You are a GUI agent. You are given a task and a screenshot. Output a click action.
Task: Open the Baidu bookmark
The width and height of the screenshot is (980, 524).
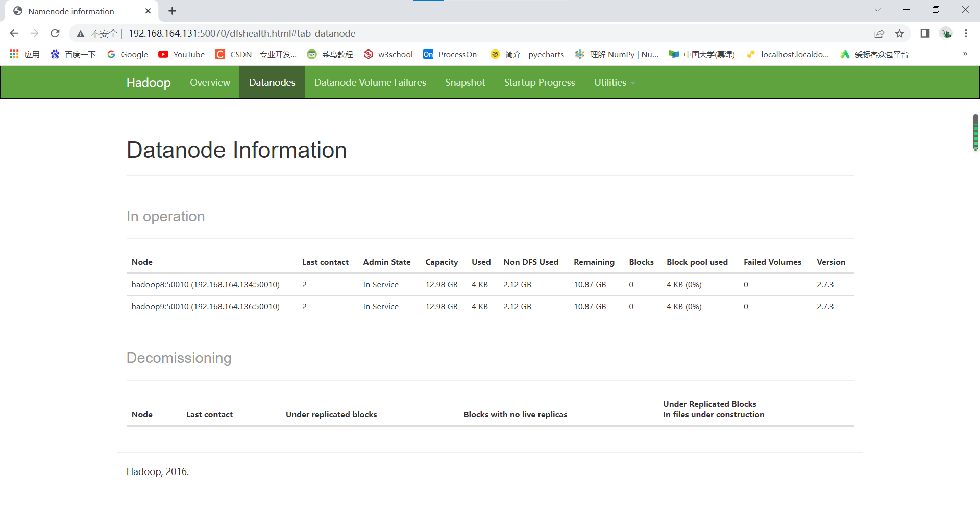tap(73, 54)
